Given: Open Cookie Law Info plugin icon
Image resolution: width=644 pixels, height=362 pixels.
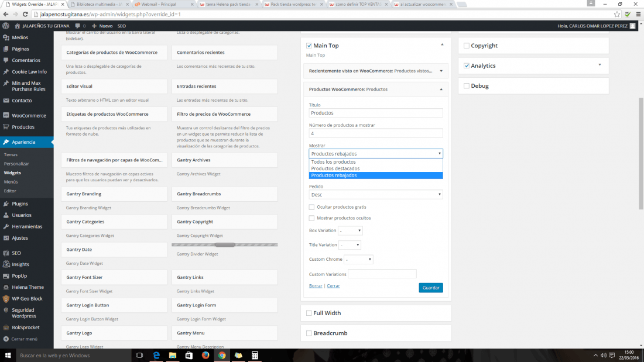Looking at the screenshot, I should pos(6,71).
